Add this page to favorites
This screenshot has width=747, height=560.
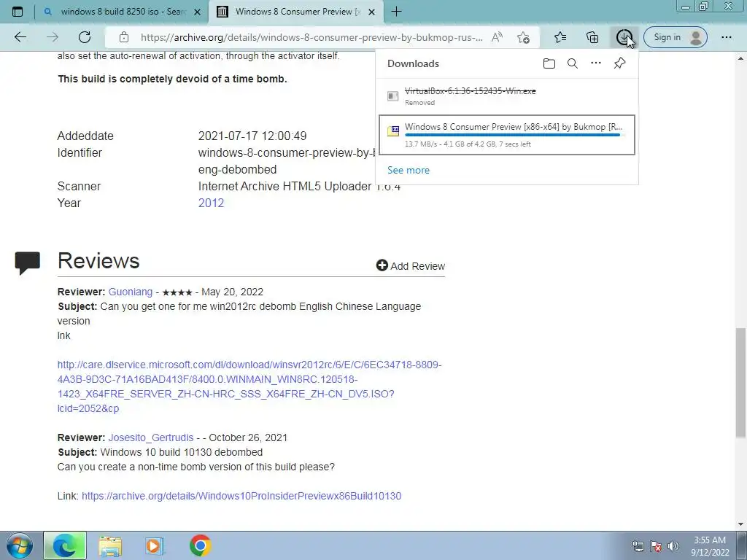(523, 37)
